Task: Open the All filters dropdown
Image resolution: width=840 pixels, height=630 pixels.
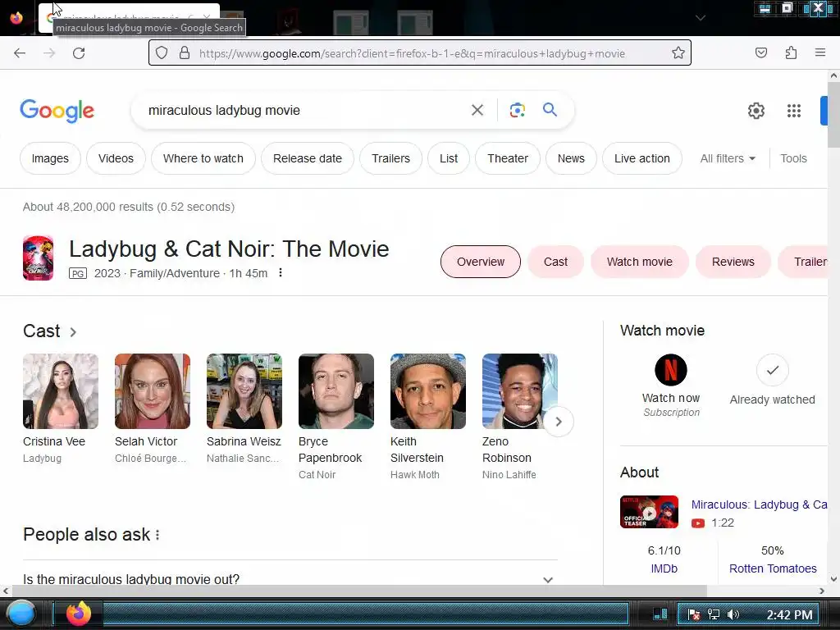Action: (728, 158)
